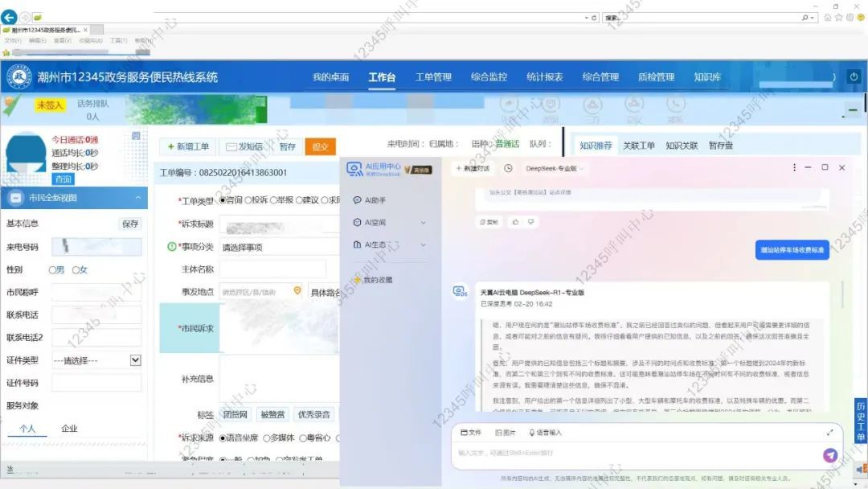Viewport: 868px width, 489px height.
Task: Click thumbs-down on the AI response
Action: (x=530, y=222)
